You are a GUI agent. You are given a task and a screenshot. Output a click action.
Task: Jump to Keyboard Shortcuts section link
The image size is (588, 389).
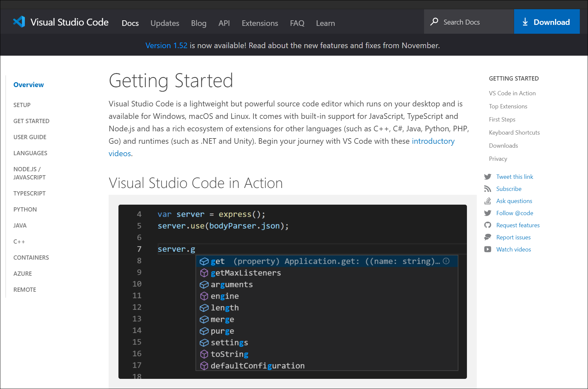pyautogui.click(x=514, y=133)
